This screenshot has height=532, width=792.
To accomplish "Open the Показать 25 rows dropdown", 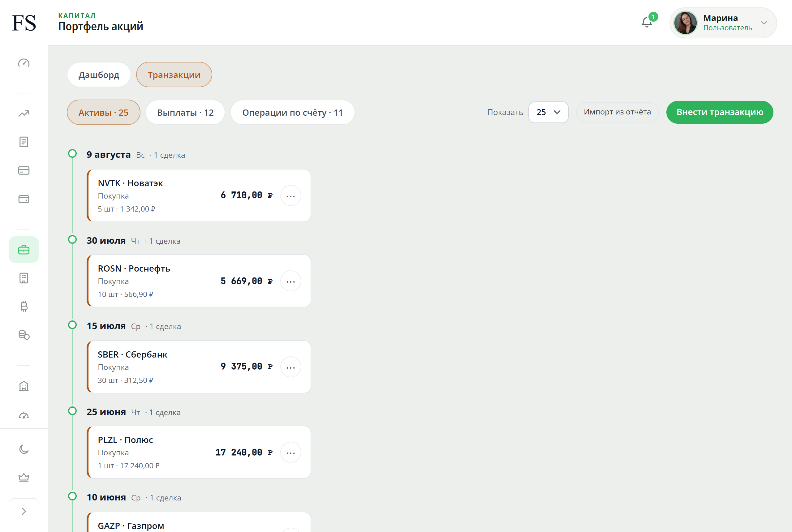I will tap(548, 112).
